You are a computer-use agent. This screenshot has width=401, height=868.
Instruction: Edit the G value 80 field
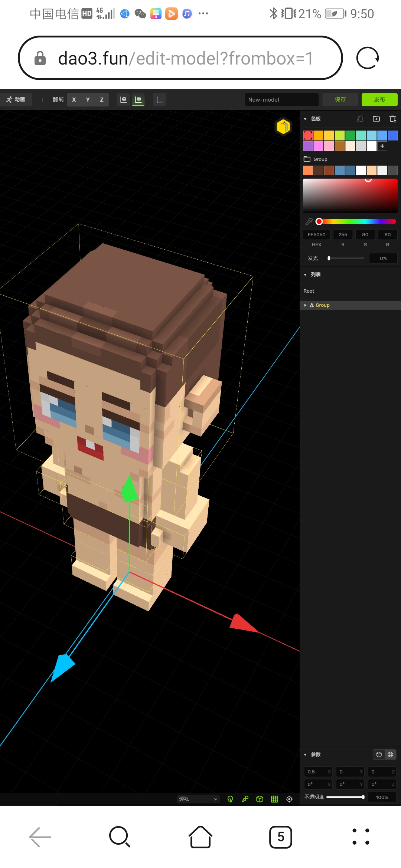(365, 234)
